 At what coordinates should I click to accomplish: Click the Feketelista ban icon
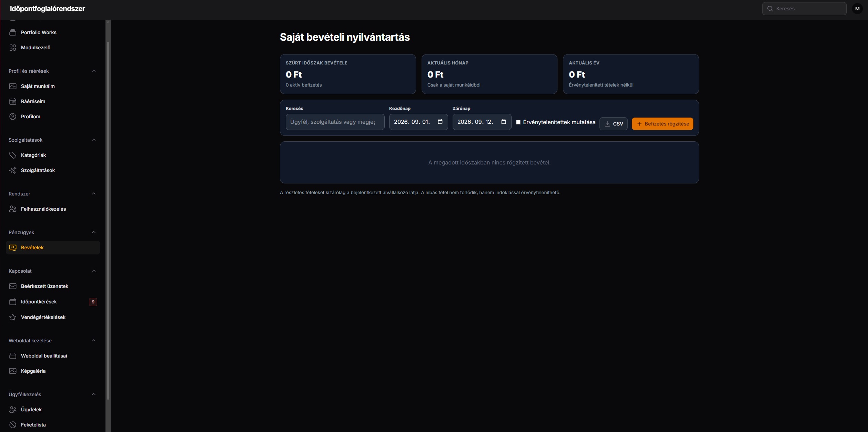[x=13, y=425]
